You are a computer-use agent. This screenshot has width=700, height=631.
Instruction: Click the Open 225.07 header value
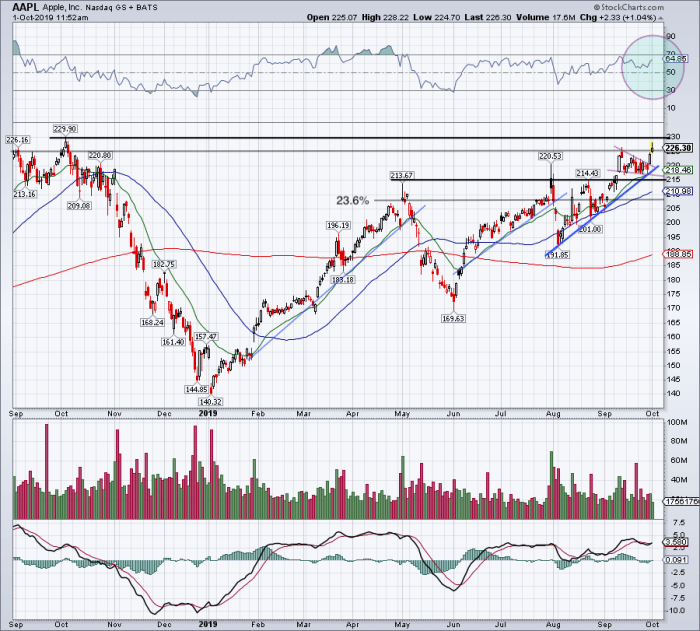(x=332, y=17)
